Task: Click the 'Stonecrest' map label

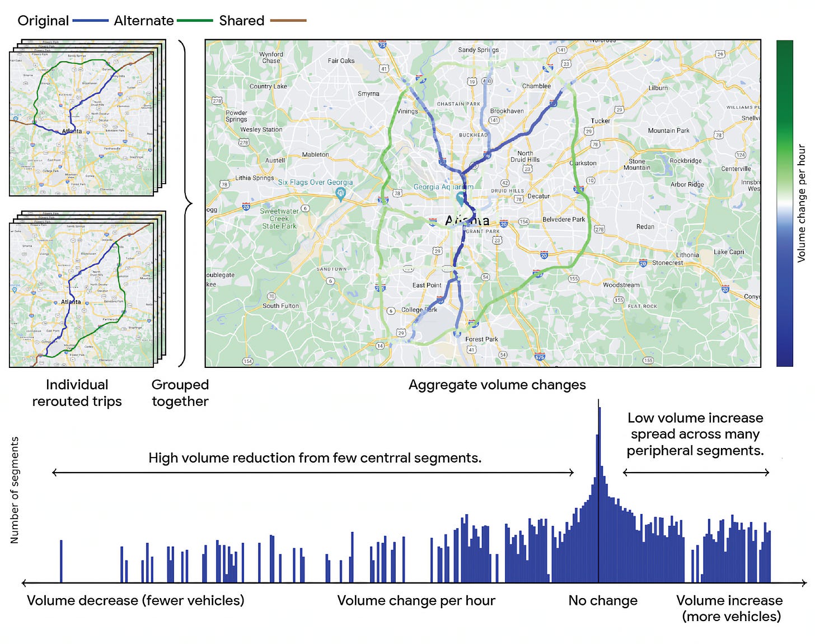Action: (x=667, y=263)
